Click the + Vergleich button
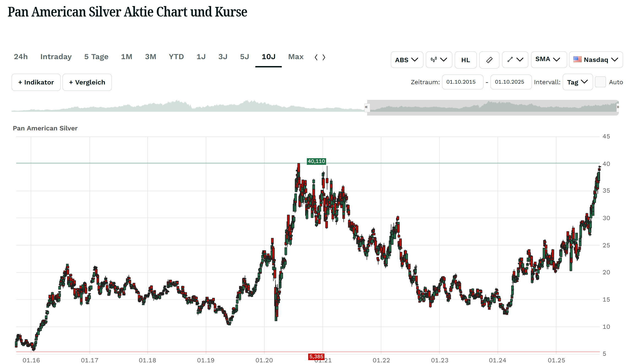Screen dimensions: 628x364 87,82
